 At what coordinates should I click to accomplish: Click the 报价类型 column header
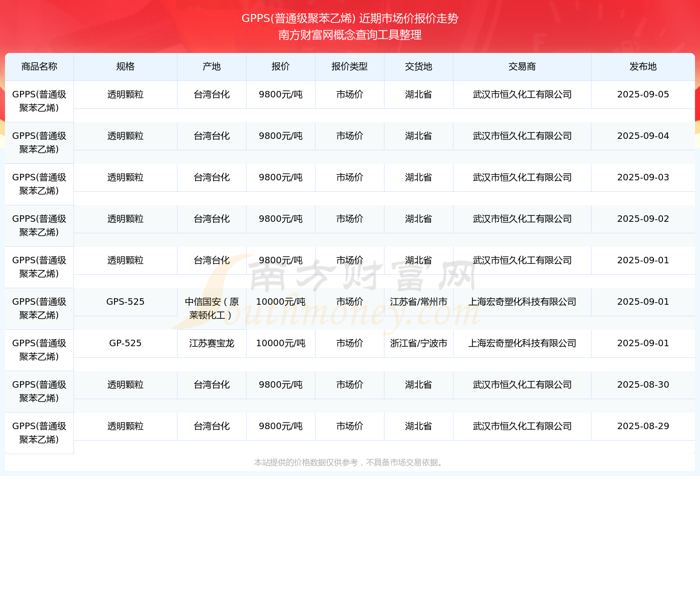pos(349,66)
